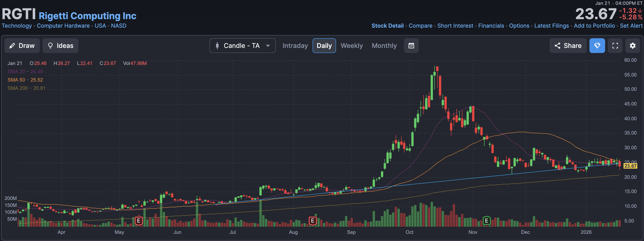Click the Oct label on time axis
644x241 pixels.
coord(409,232)
